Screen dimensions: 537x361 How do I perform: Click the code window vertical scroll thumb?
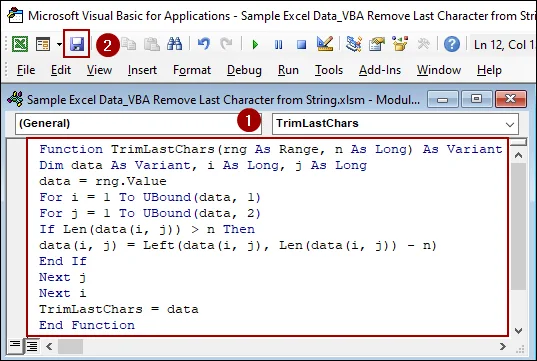click(518, 226)
